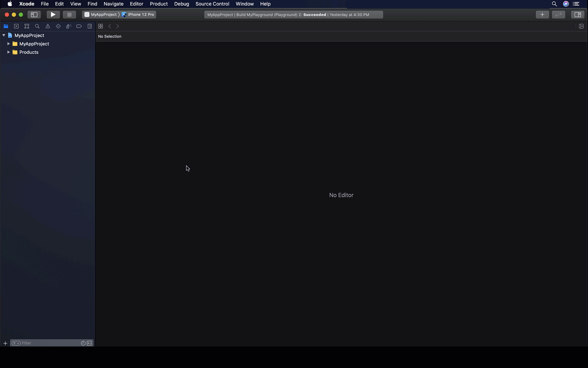The width and height of the screenshot is (588, 368).
Task: Open the Project navigator
Action: [6, 26]
